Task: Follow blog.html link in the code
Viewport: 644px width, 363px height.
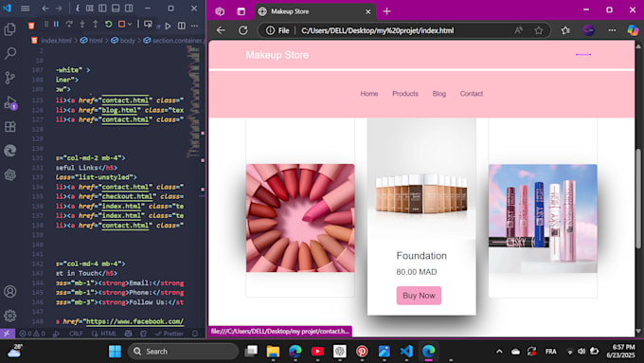Action: click(118, 110)
